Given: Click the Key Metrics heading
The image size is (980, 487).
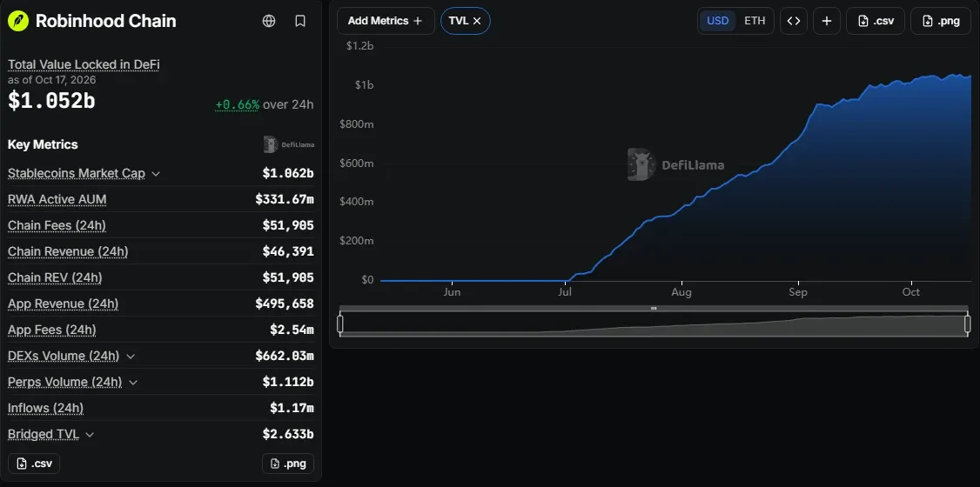Looking at the screenshot, I should click(43, 144).
